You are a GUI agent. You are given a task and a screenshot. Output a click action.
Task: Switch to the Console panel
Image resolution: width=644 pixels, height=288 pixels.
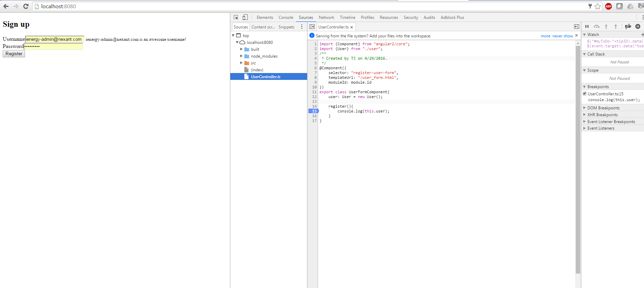(x=286, y=17)
